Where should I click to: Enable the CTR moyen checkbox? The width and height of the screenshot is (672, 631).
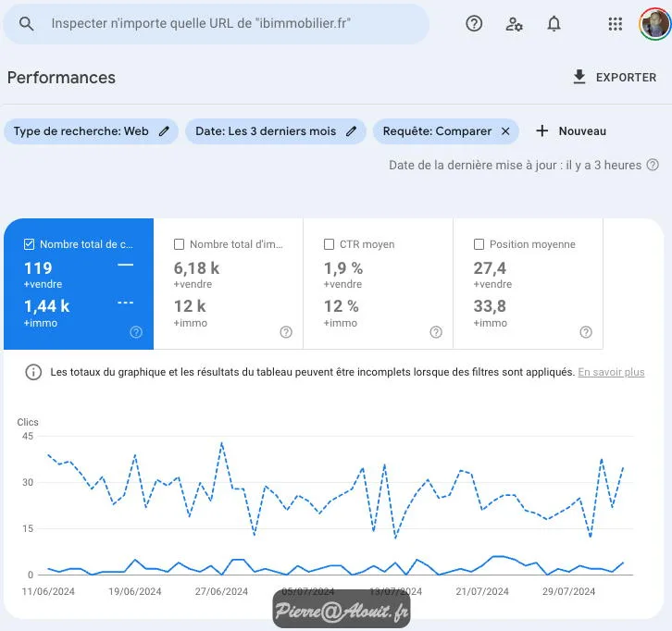point(330,244)
